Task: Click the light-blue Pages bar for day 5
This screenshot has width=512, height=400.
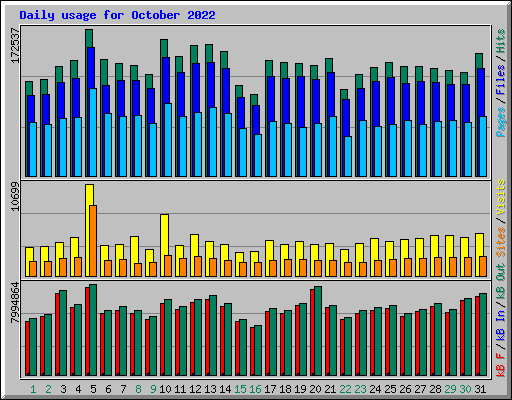Action: click(x=93, y=132)
